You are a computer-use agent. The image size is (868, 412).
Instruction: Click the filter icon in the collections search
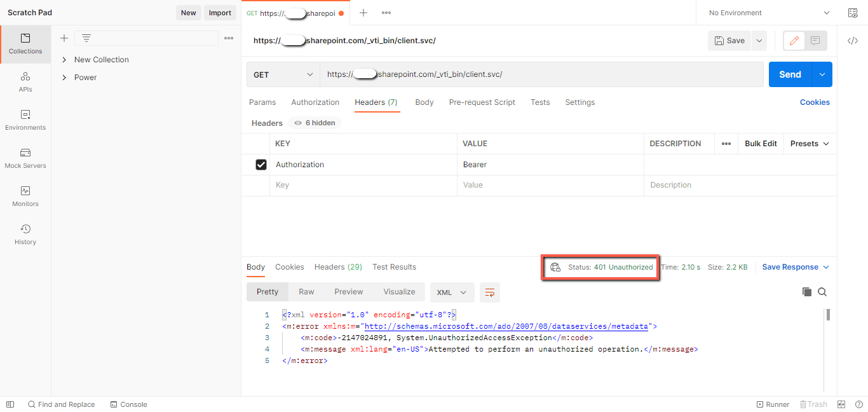[x=86, y=38]
